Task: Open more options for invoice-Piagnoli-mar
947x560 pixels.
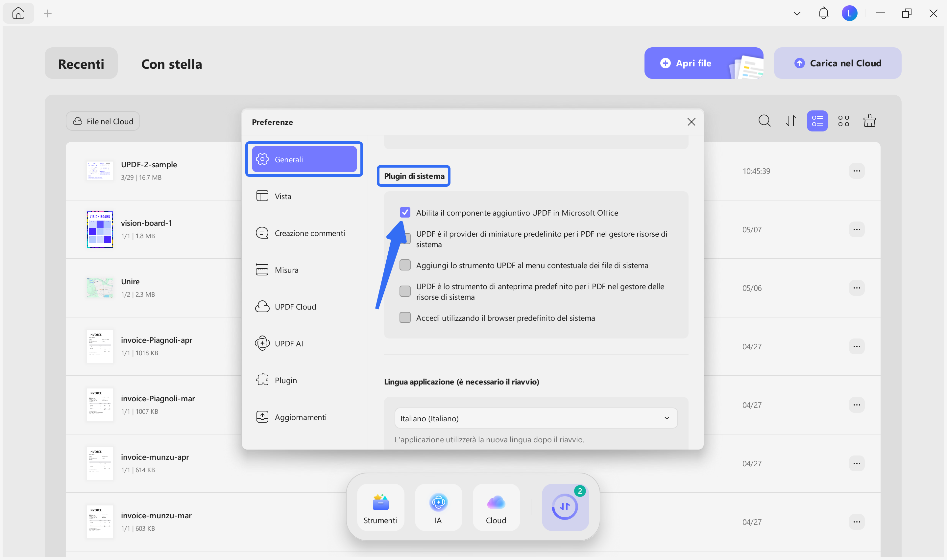Action: point(857,405)
